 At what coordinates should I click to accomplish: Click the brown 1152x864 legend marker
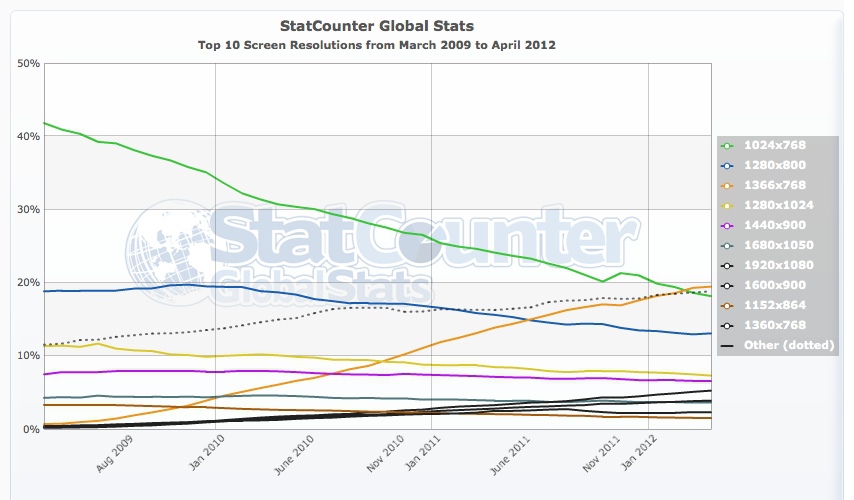click(727, 306)
